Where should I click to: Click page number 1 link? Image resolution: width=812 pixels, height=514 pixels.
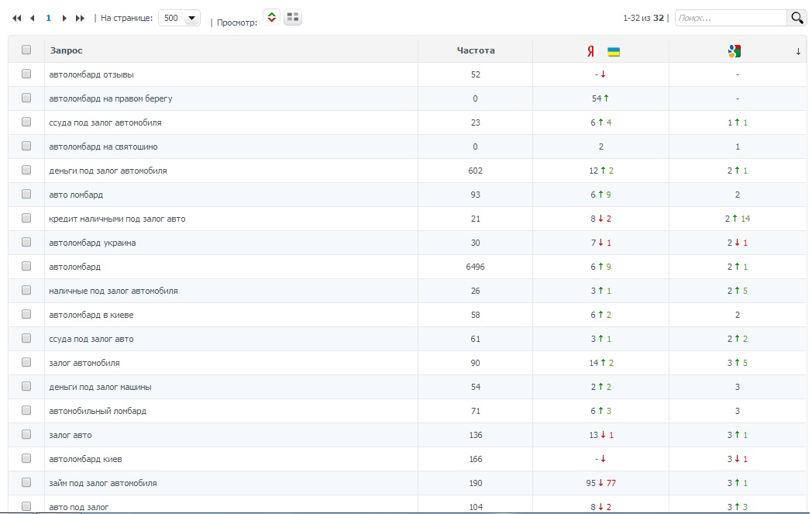(48, 18)
